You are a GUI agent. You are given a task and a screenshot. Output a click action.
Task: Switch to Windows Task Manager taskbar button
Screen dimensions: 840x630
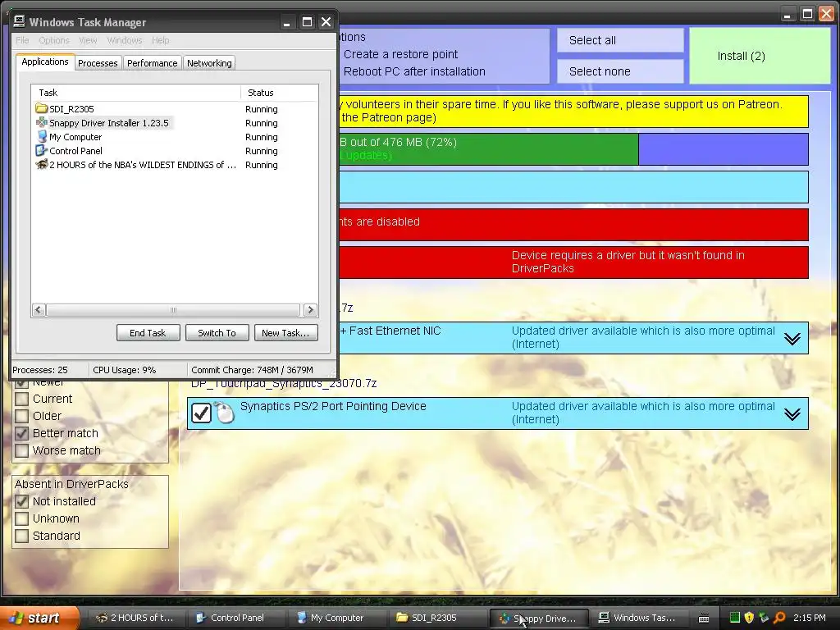(x=638, y=618)
